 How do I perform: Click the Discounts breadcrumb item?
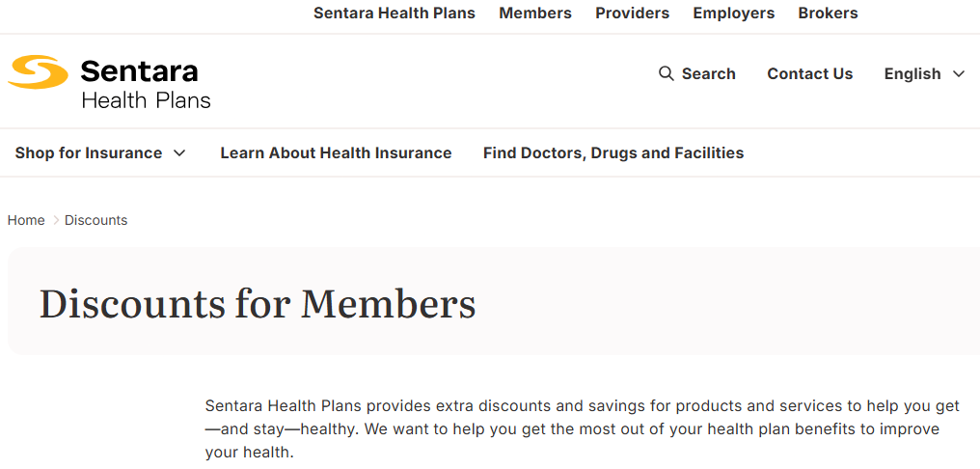point(95,220)
